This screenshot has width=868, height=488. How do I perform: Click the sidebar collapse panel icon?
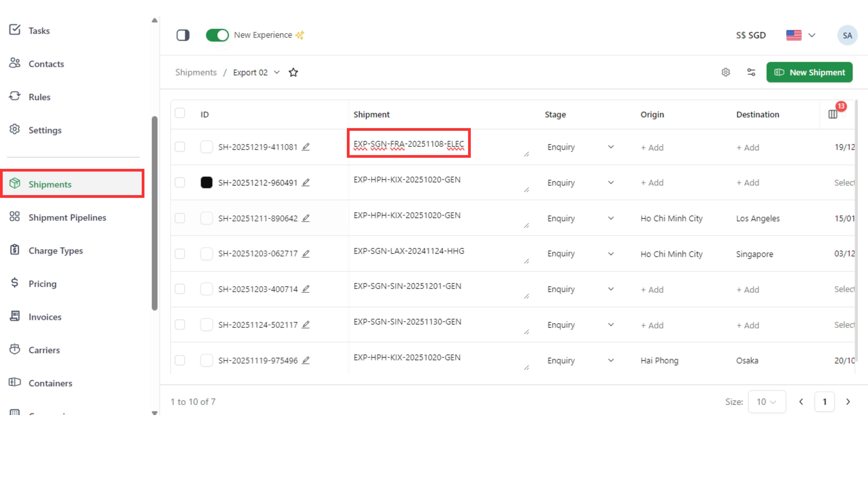[183, 35]
